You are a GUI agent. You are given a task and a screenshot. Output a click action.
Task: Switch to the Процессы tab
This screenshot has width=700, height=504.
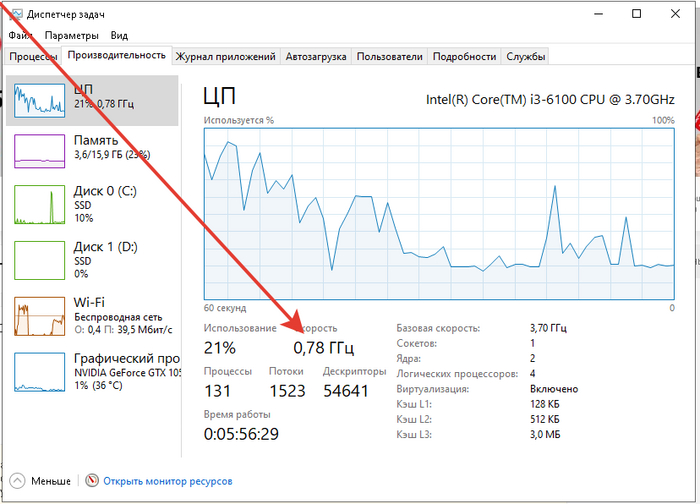33,57
